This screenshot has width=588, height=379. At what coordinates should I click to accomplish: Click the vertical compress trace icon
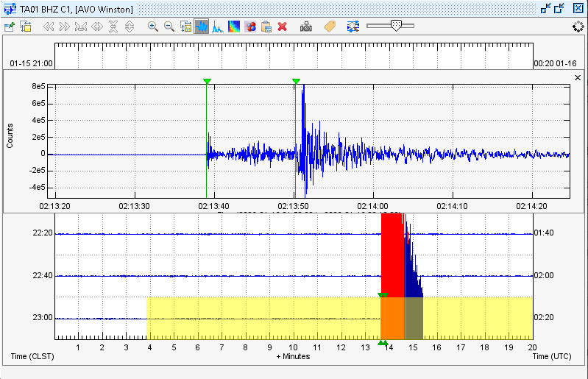pos(113,26)
